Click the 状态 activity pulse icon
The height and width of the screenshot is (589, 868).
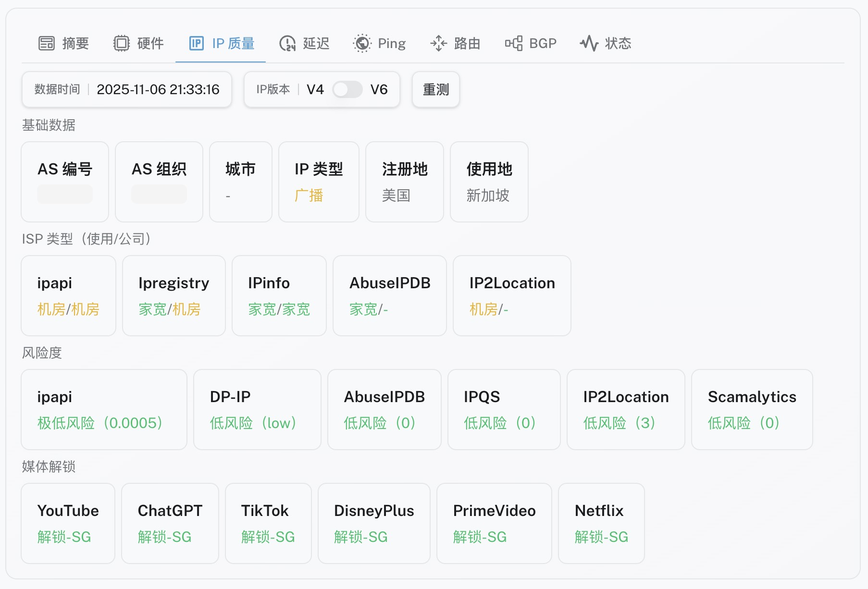coord(589,43)
